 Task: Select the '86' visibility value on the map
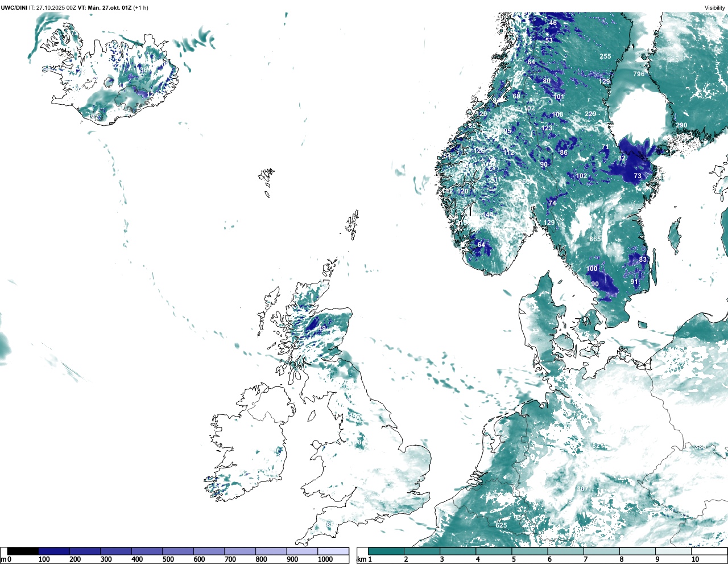pos(564,153)
